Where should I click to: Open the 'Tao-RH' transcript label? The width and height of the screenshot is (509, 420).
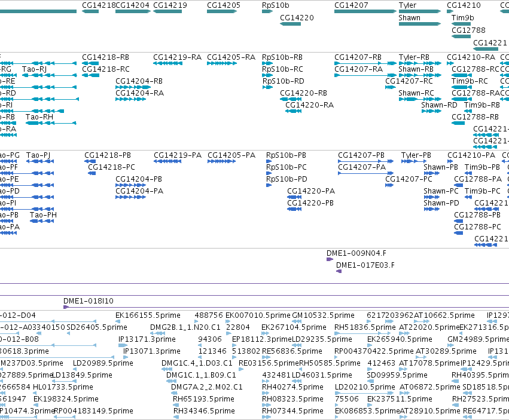point(39,117)
